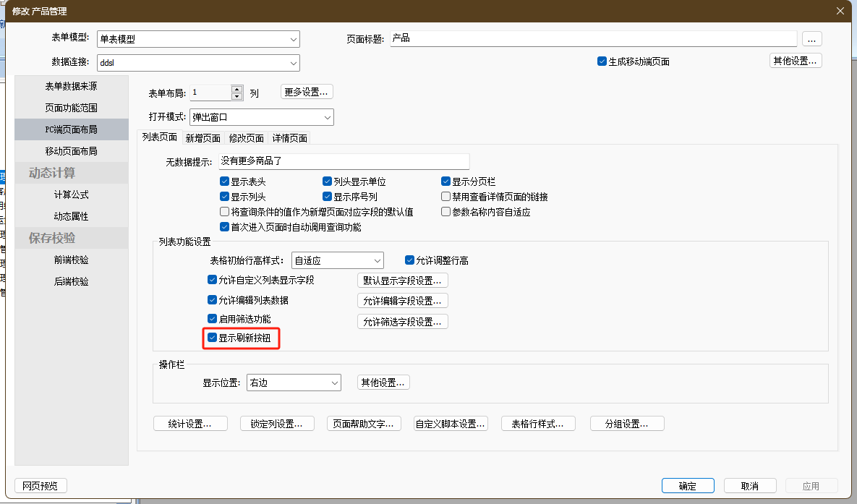857x504 pixels.
Task: Expand the 表单模型 dropdown
Action: click(294, 39)
